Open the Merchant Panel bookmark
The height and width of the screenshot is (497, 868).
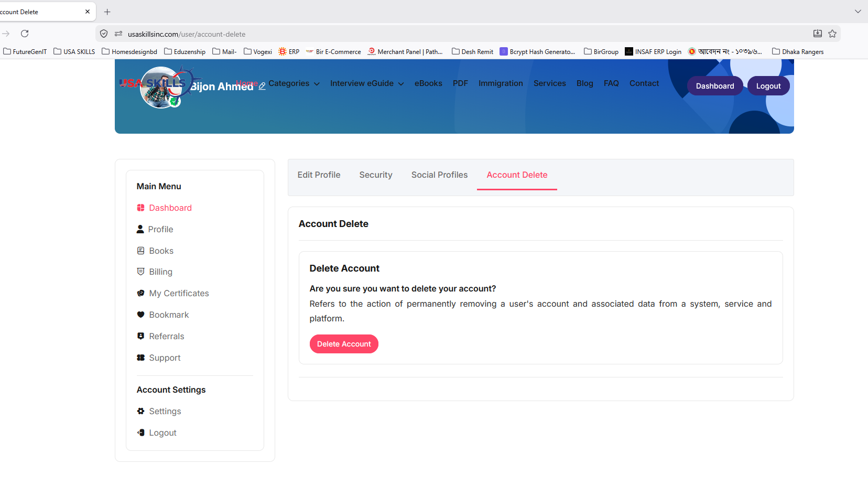coord(405,51)
